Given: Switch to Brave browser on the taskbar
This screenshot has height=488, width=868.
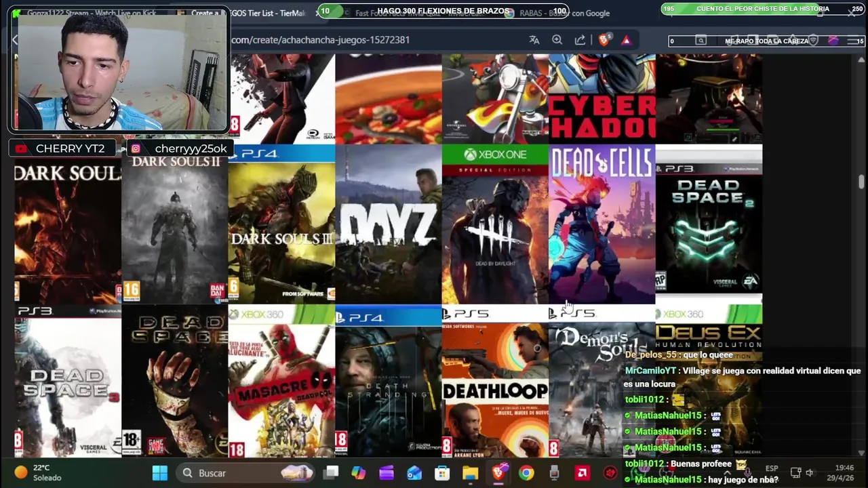Looking at the screenshot, I should pyautogui.click(x=498, y=473).
